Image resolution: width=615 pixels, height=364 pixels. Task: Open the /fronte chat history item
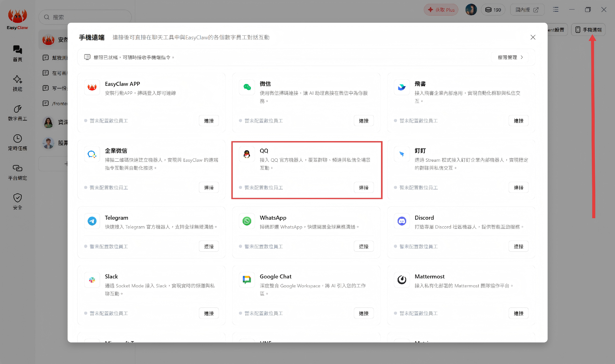55,104
